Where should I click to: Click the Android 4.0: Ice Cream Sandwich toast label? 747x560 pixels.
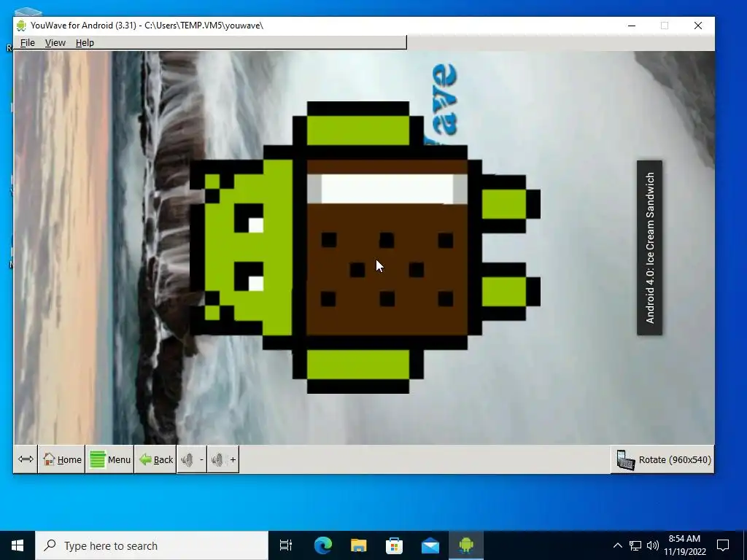pos(650,248)
